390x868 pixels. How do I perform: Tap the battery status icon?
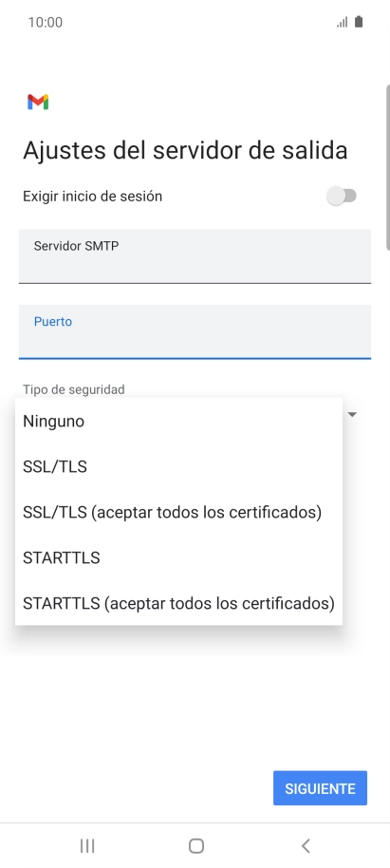(359, 22)
